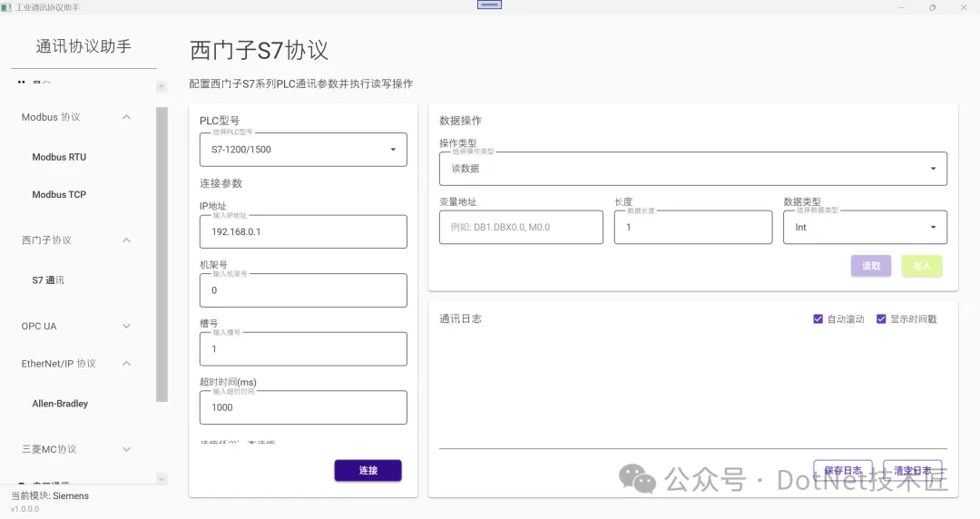
Task: Click the 超时时间(ms) input field
Action: coord(303,407)
